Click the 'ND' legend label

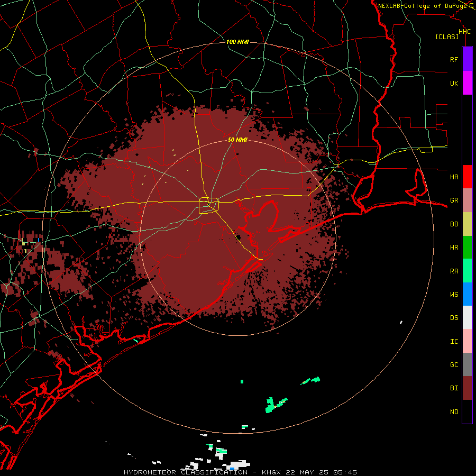point(454,411)
